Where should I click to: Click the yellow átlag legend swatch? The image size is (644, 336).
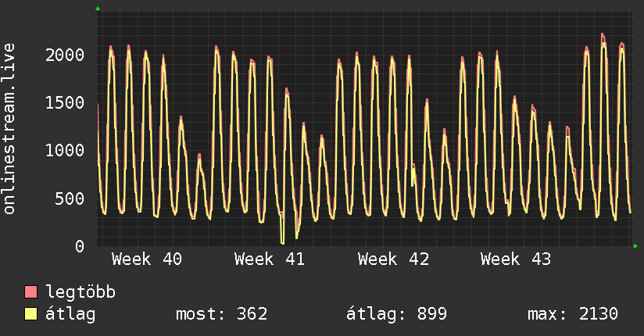point(31,314)
